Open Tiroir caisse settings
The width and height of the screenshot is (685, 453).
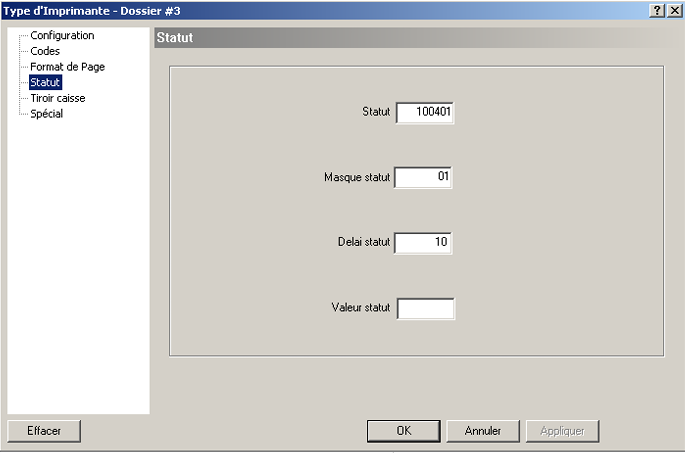58,98
